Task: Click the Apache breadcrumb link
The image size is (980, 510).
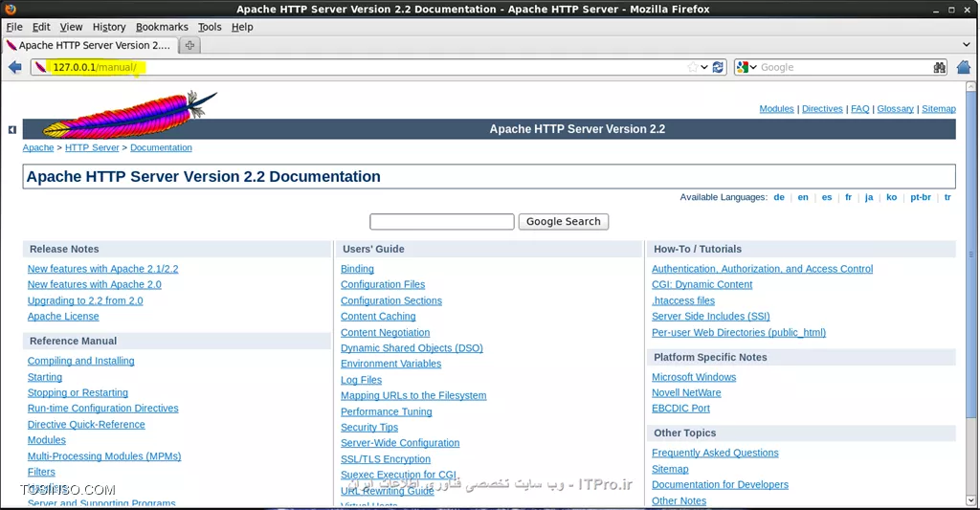Action: (38, 147)
